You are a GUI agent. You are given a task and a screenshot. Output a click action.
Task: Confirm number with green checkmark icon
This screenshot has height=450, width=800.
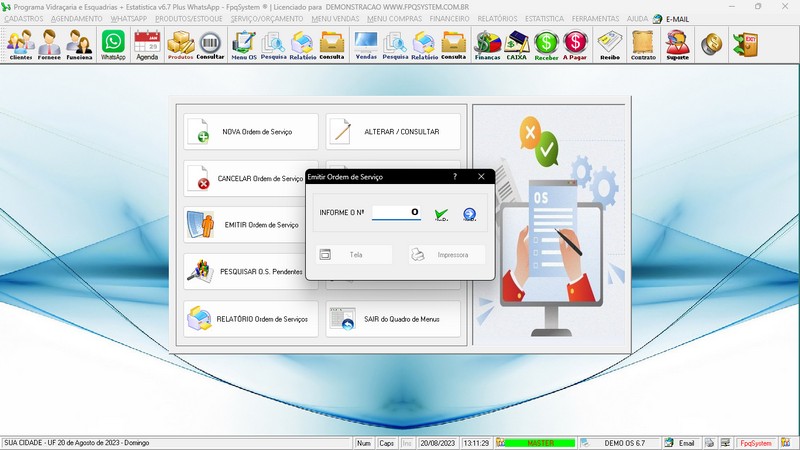441,214
